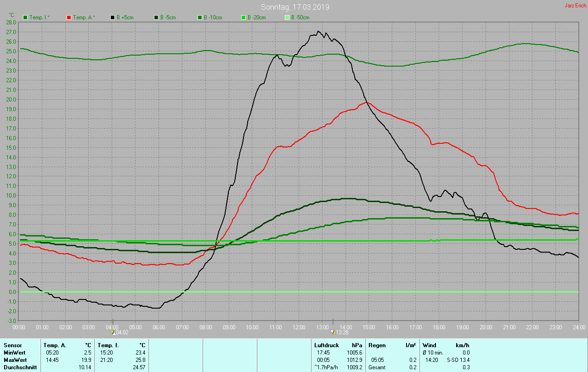Click the 21:20 Temp. I. max time cell
588x372 pixels.
107,360
